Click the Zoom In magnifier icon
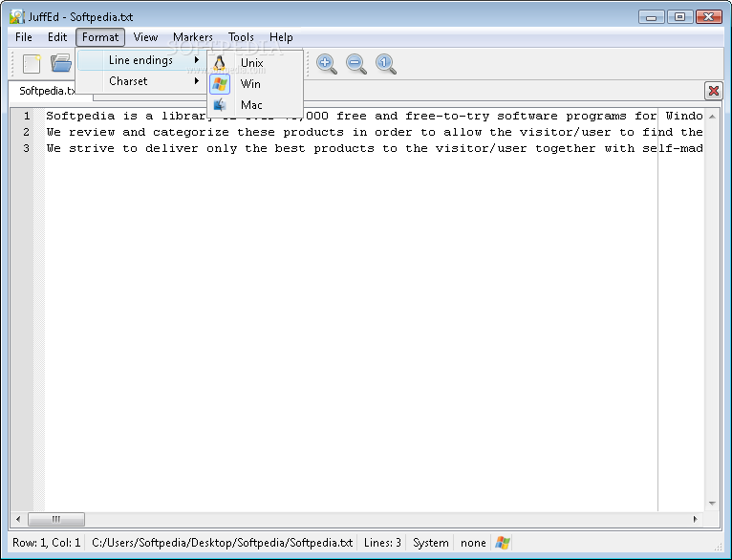732x560 pixels. coord(326,63)
